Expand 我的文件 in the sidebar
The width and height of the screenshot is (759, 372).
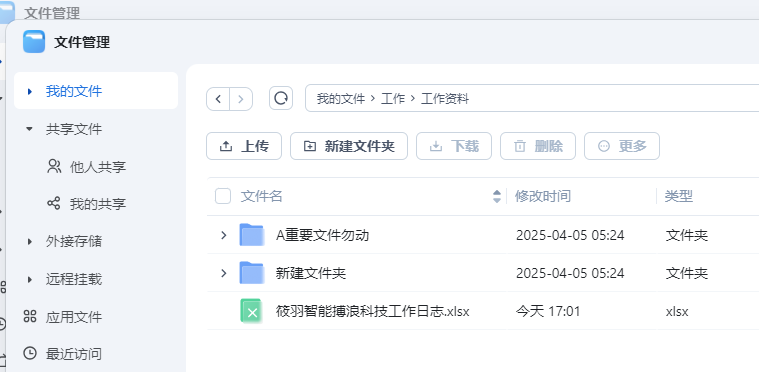30,91
